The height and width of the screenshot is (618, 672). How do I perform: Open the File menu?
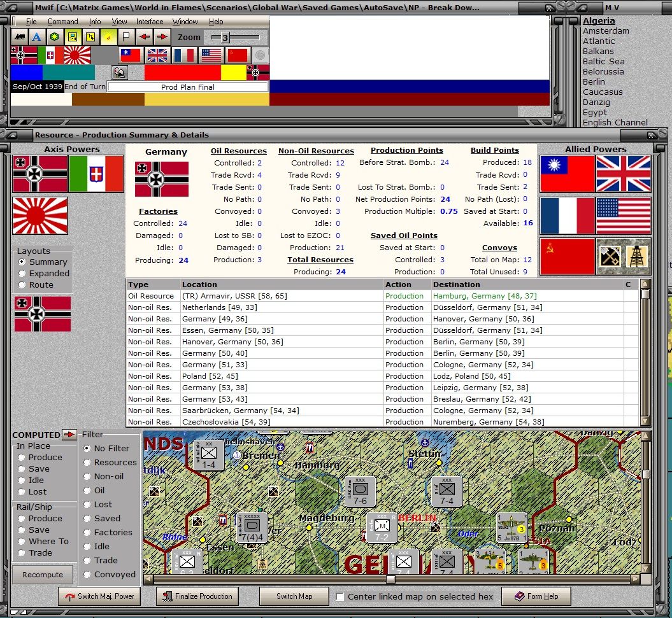pos(31,22)
